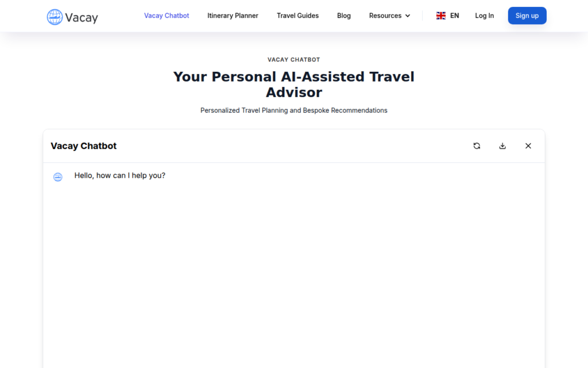Image resolution: width=588 pixels, height=368 pixels.
Task: Go to the Vacay Chatbot tab
Action: tap(167, 16)
